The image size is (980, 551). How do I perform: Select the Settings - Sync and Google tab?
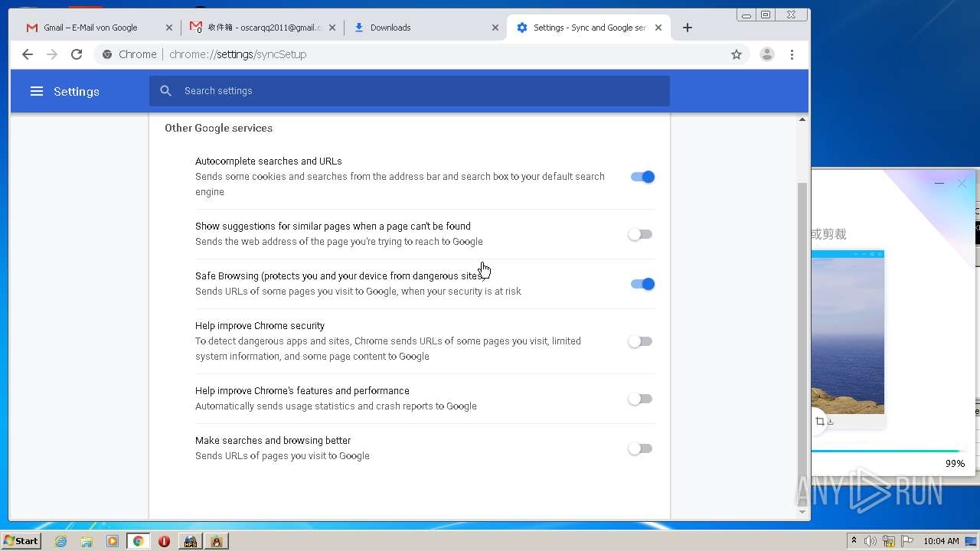pyautogui.click(x=588, y=28)
